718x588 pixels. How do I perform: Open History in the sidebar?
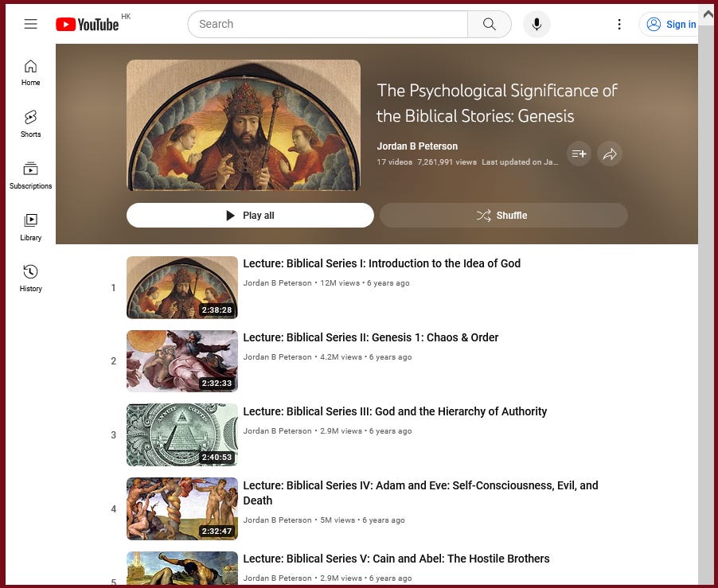[31, 278]
